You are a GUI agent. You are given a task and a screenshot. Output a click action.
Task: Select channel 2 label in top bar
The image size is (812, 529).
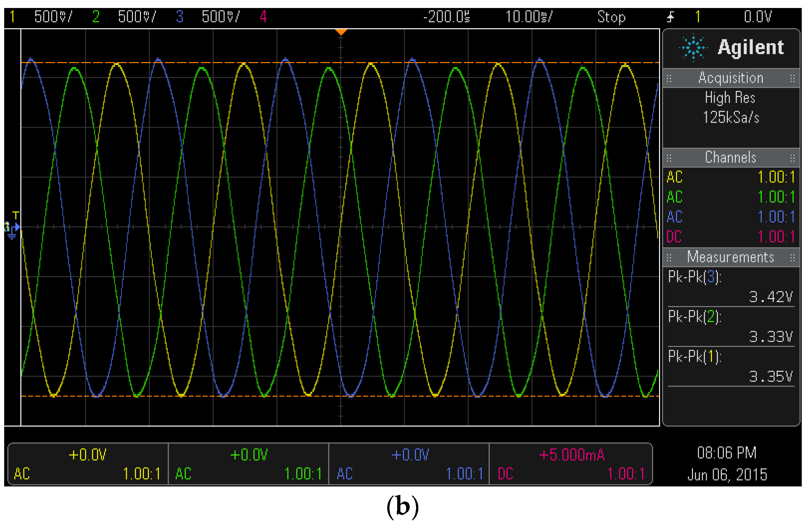(x=96, y=17)
